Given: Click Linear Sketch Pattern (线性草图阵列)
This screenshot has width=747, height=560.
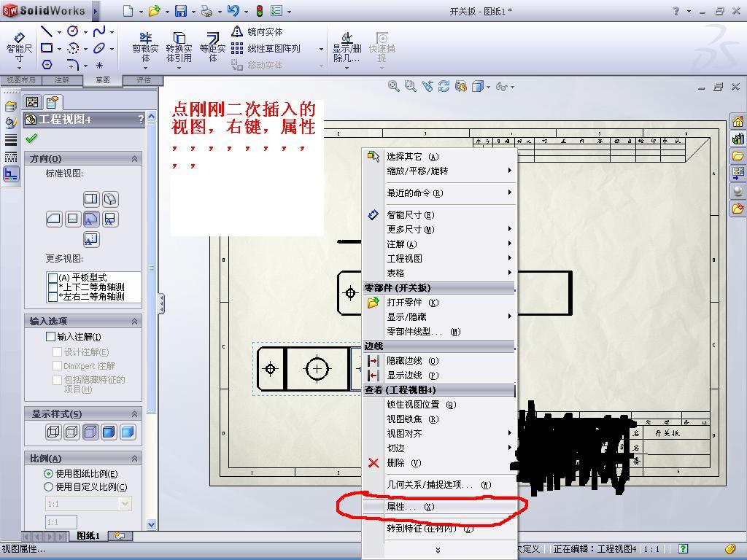Looking at the screenshot, I should 266,48.
